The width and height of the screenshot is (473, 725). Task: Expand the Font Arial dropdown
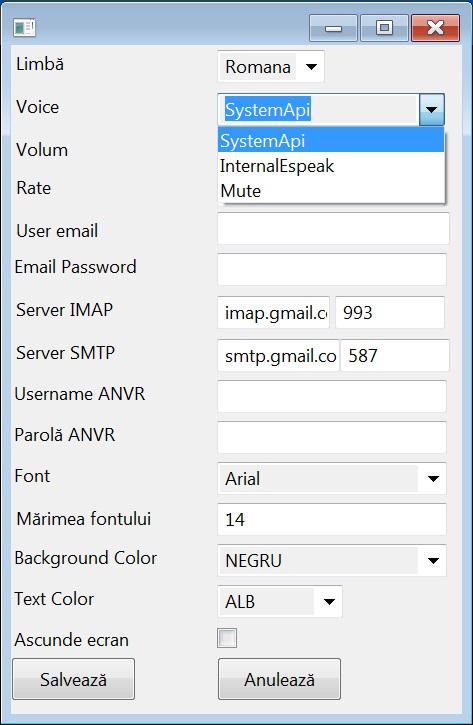click(x=332, y=478)
